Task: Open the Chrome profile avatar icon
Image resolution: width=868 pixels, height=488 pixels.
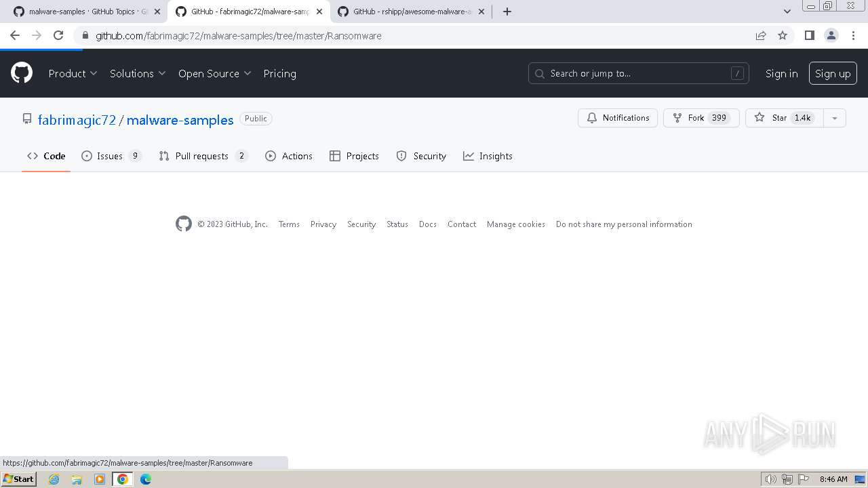Action: coord(831,35)
